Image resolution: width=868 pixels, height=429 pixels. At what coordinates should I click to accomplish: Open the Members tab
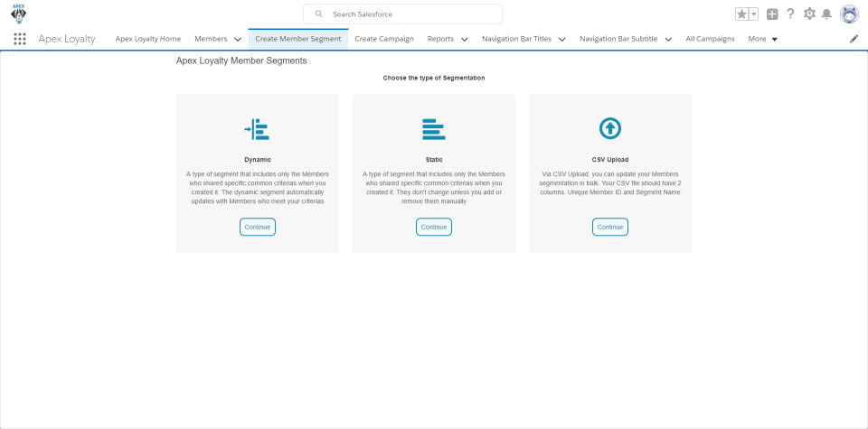pos(211,39)
